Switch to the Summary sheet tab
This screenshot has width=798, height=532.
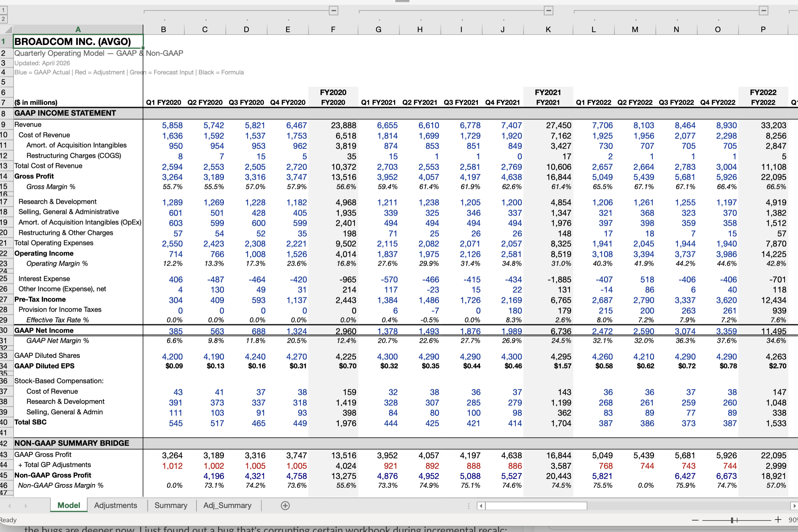tap(171, 505)
